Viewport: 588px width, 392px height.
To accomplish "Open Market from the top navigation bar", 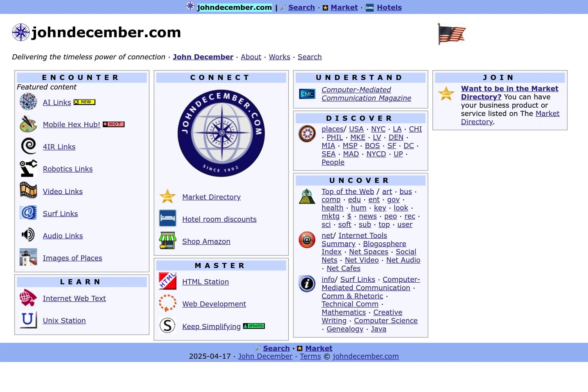I will click(x=344, y=7).
